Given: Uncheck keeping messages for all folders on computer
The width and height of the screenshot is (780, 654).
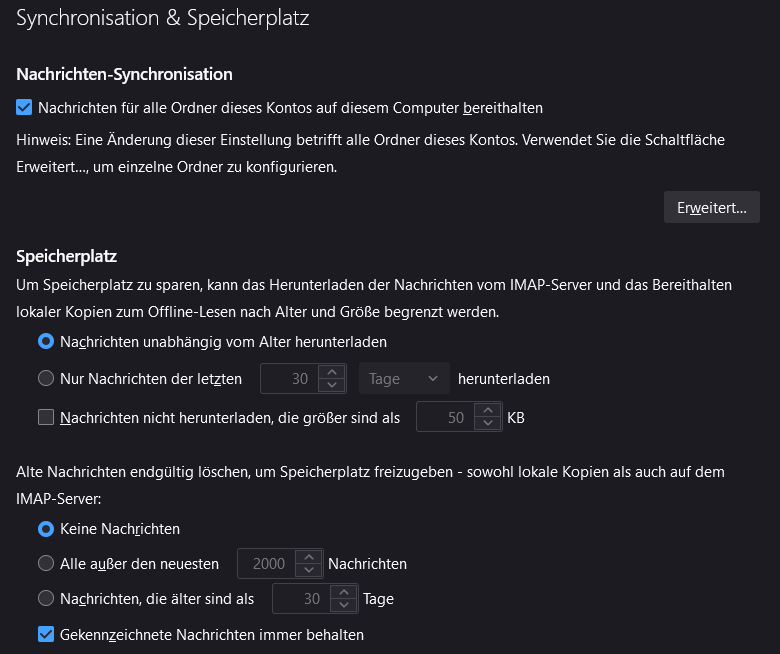Looking at the screenshot, I should (25, 107).
